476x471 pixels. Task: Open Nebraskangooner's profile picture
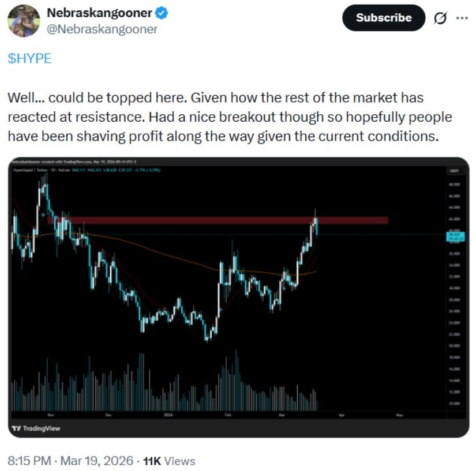tap(24, 21)
